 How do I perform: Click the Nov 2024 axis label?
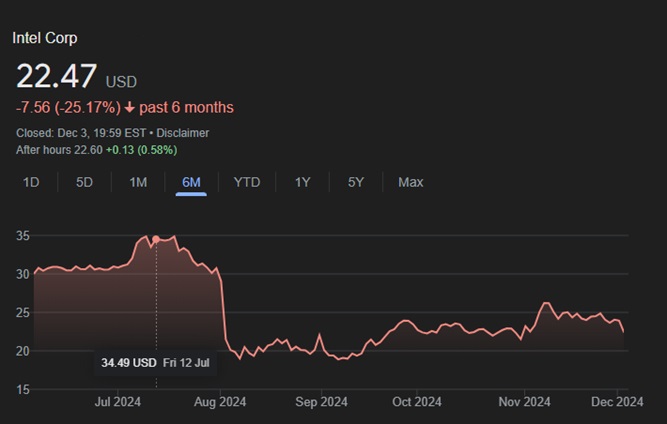point(524,402)
